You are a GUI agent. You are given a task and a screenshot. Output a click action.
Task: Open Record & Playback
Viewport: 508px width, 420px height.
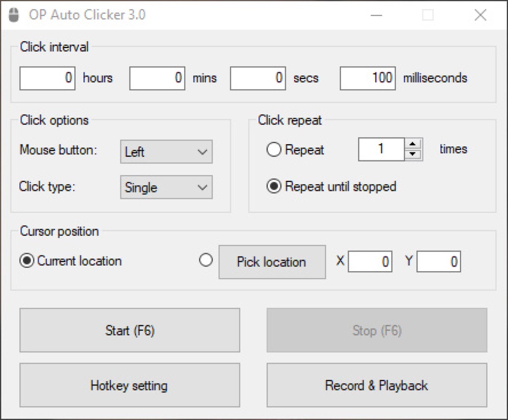(x=376, y=385)
